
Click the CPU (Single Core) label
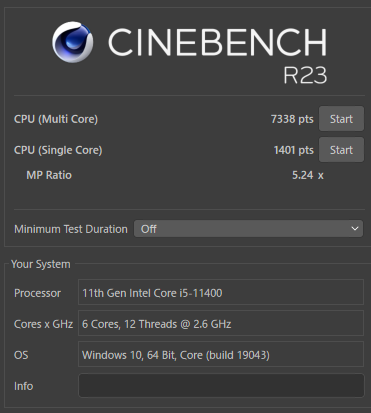58,150
